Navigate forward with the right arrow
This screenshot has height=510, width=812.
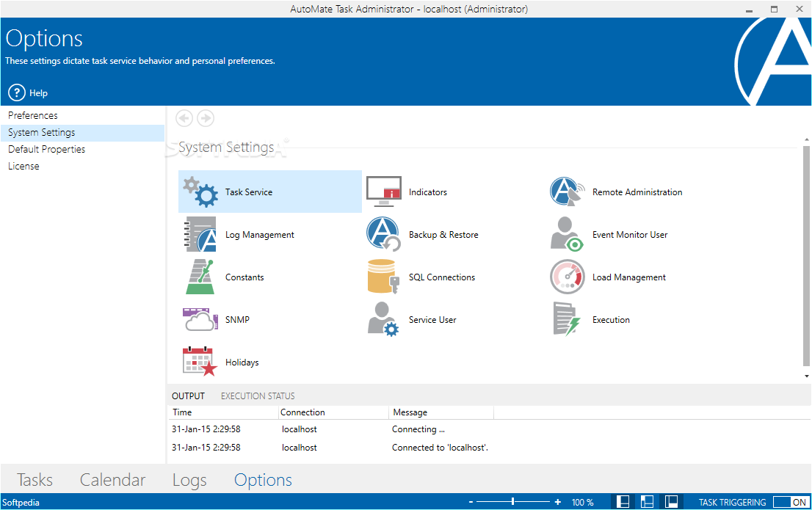206,118
